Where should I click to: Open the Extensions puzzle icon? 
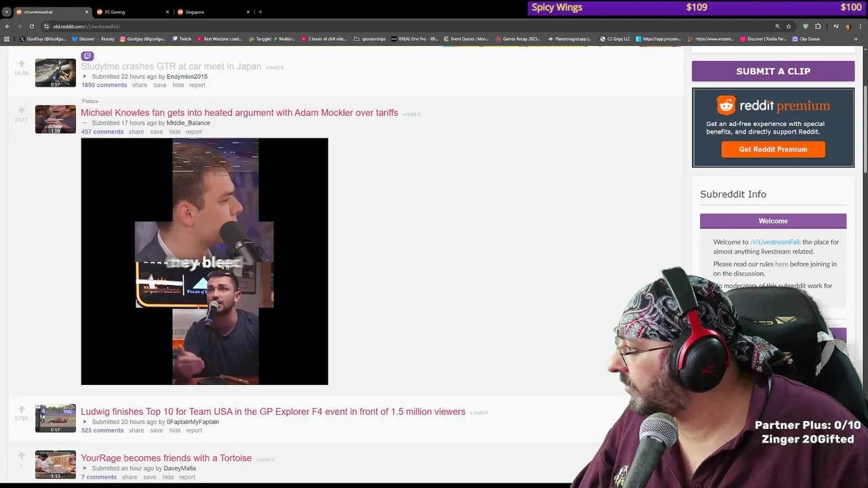point(818,26)
